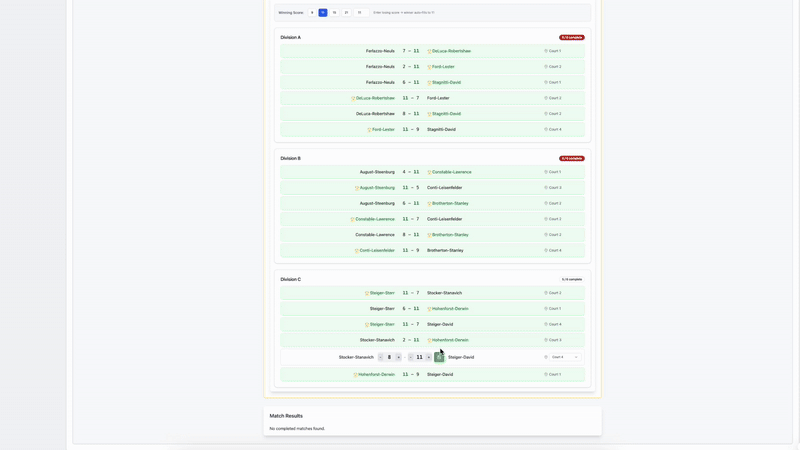This screenshot has width=800, height=450.
Task: Decrease Steiger-David score using minus button
Action: click(x=411, y=357)
